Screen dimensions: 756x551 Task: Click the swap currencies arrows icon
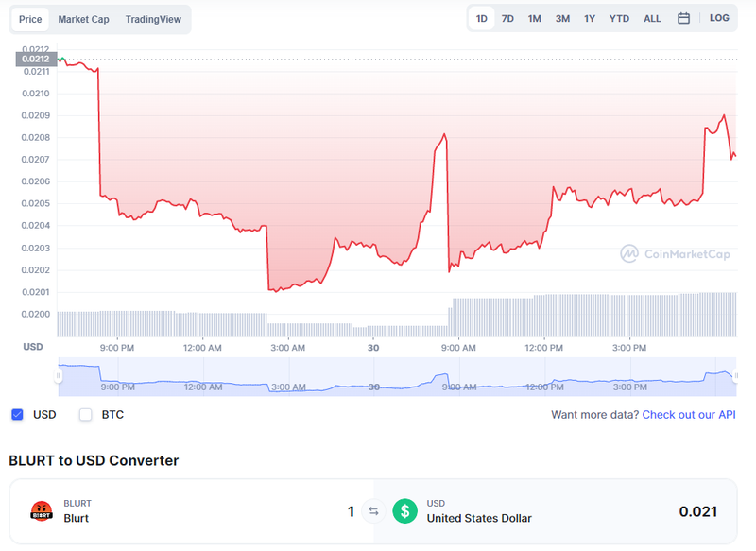pos(373,511)
